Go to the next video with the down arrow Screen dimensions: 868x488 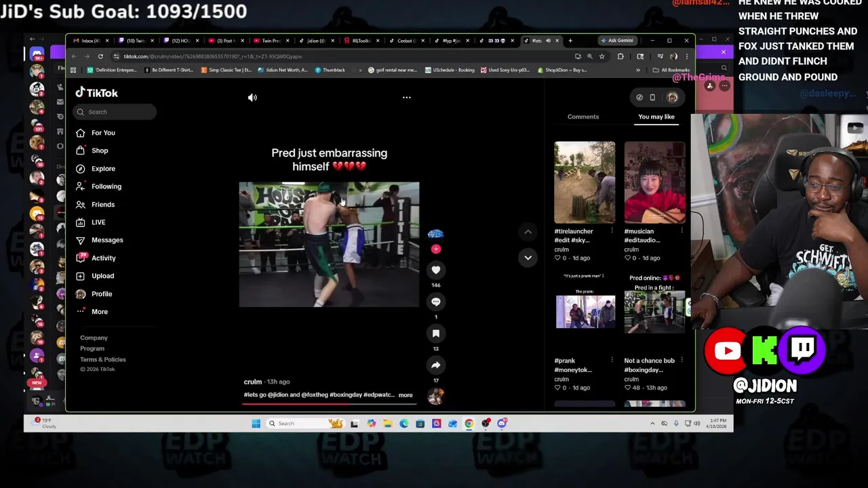click(x=528, y=258)
